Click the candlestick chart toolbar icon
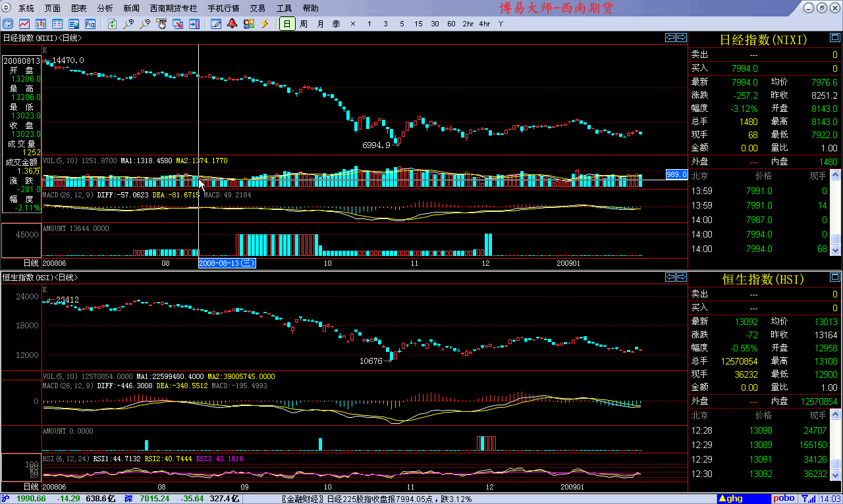Viewport: 843px width, 504px height. (41, 24)
